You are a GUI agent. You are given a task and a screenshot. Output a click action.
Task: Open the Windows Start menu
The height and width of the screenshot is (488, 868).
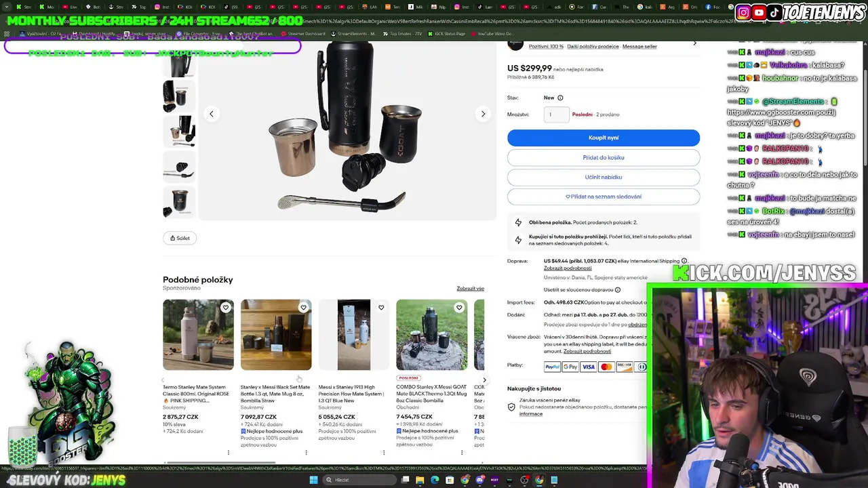tap(313, 480)
